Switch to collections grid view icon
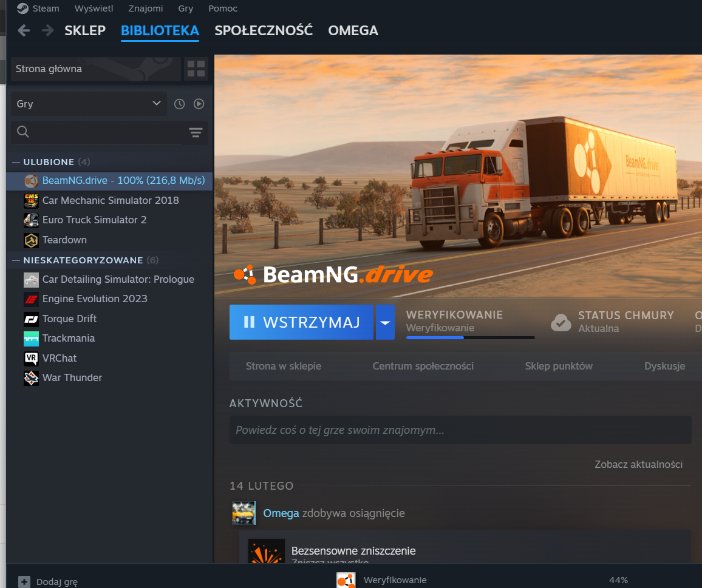This screenshot has height=588, width=702. click(196, 69)
